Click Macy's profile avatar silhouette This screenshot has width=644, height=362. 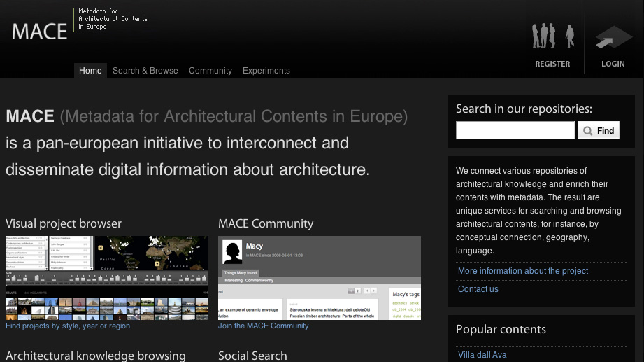[x=231, y=251]
